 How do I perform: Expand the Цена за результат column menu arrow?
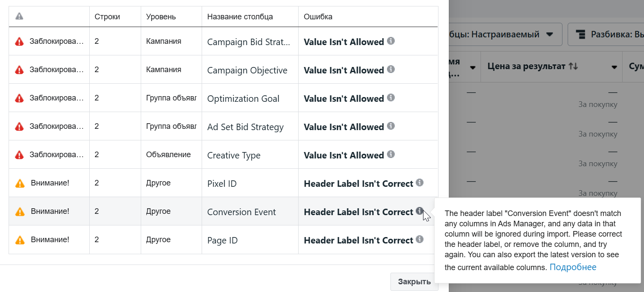[x=614, y=67]
